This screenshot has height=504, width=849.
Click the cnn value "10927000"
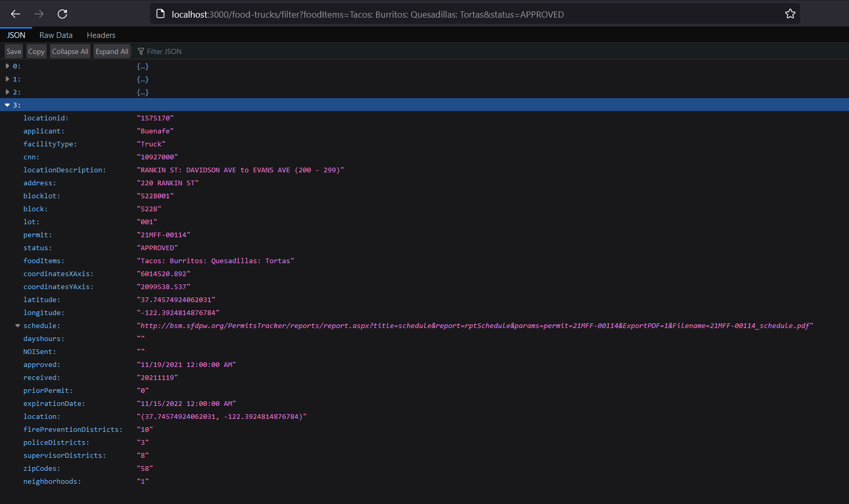pyautogui.click(x=157, y=157)
